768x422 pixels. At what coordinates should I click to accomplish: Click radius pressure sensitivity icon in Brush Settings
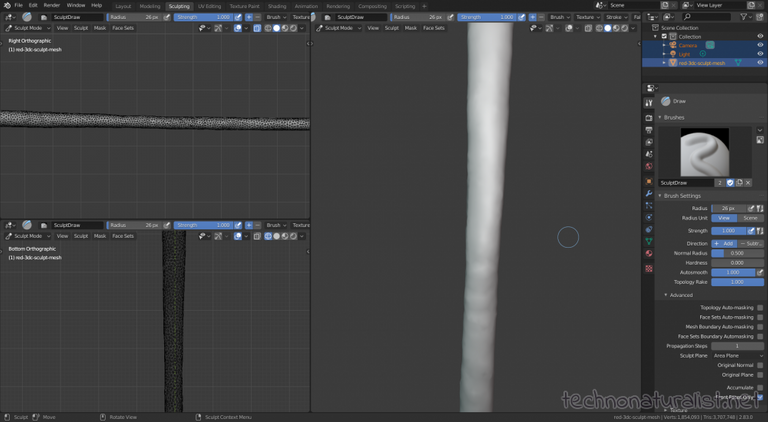coord(751,208)
